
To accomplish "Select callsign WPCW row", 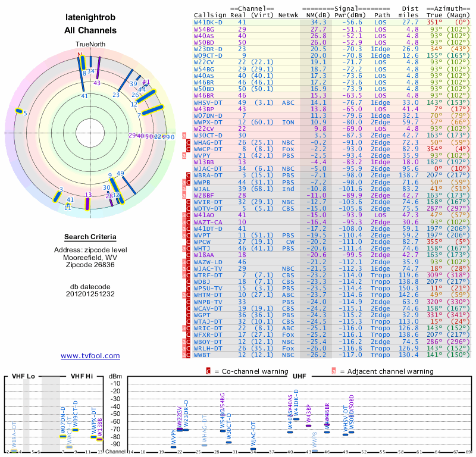I will (332, 242).
